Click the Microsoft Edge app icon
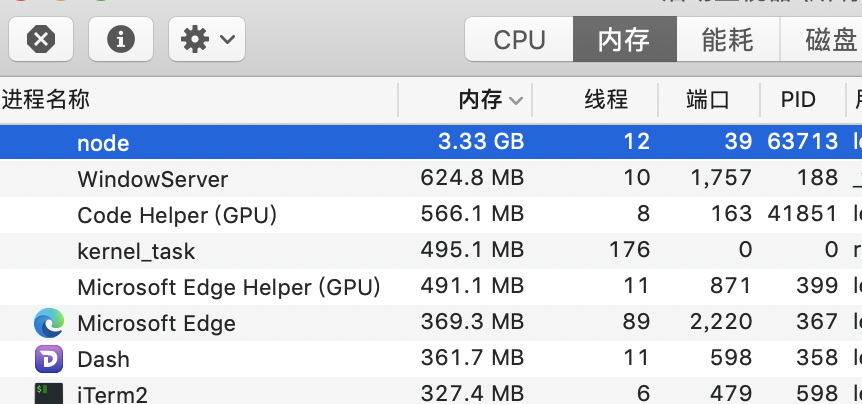The height and width of the screenshot is (404, 862). tap(49, 323)
